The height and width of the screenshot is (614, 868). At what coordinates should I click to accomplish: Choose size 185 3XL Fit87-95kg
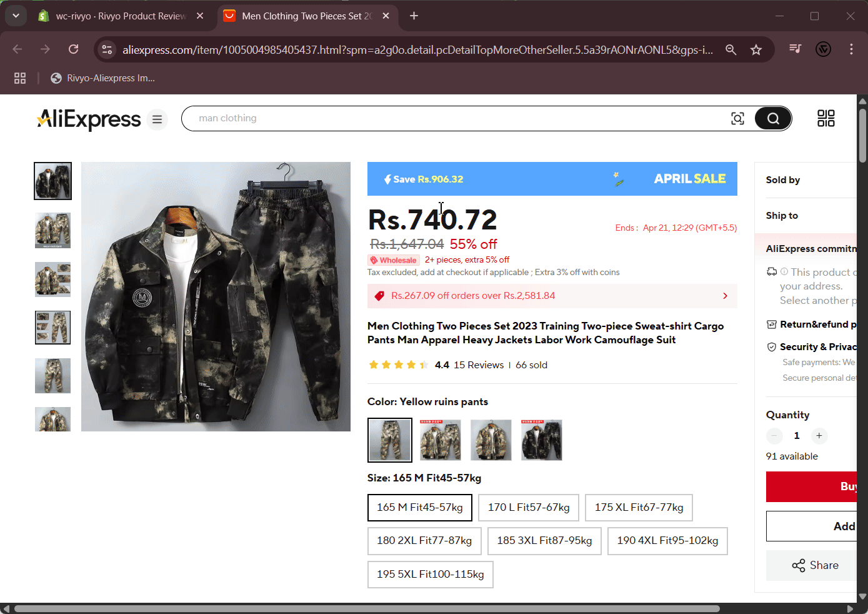tap(544, 541)
